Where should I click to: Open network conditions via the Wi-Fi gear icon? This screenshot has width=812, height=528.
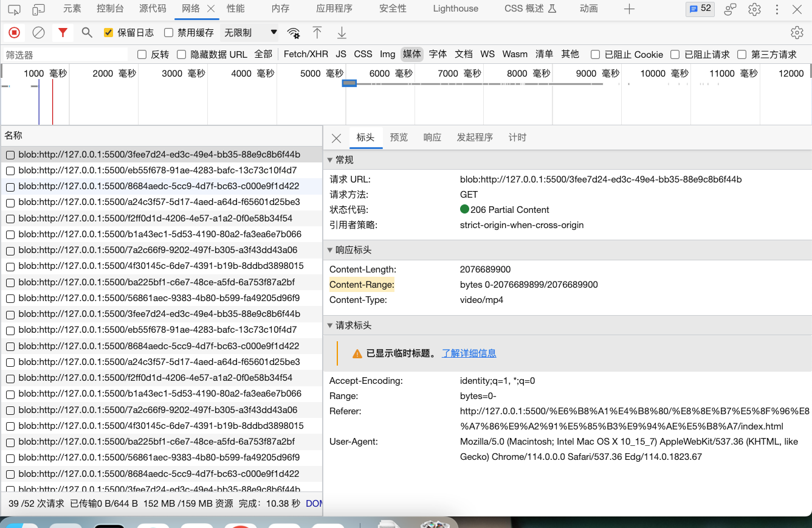tap(294, 33)
